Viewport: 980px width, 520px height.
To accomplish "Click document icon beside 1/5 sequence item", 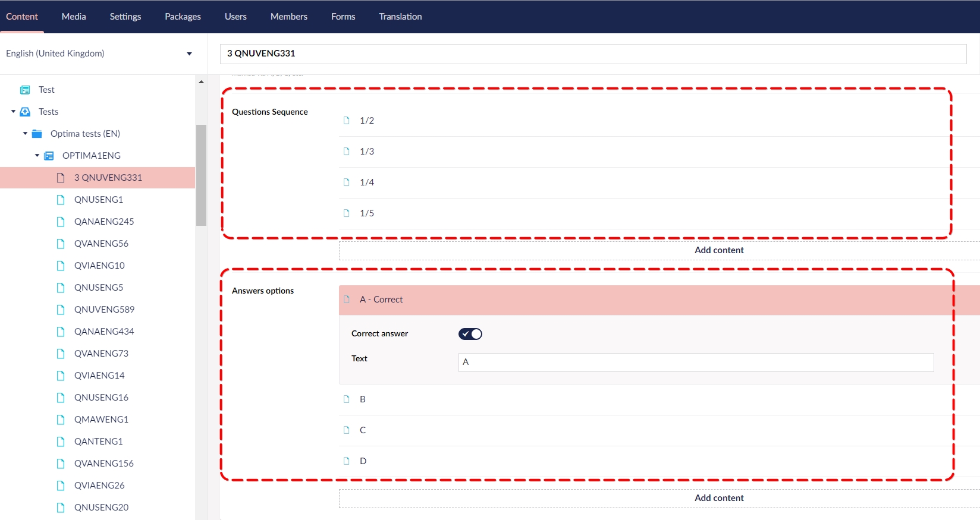I will click(x=347, y=213).
